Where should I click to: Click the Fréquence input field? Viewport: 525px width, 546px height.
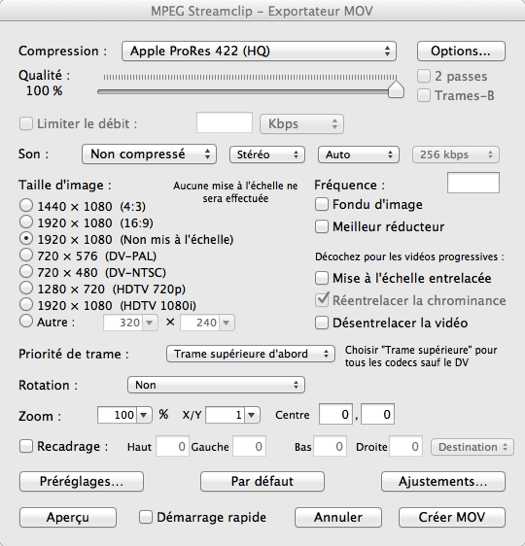(x=473, y=182)
